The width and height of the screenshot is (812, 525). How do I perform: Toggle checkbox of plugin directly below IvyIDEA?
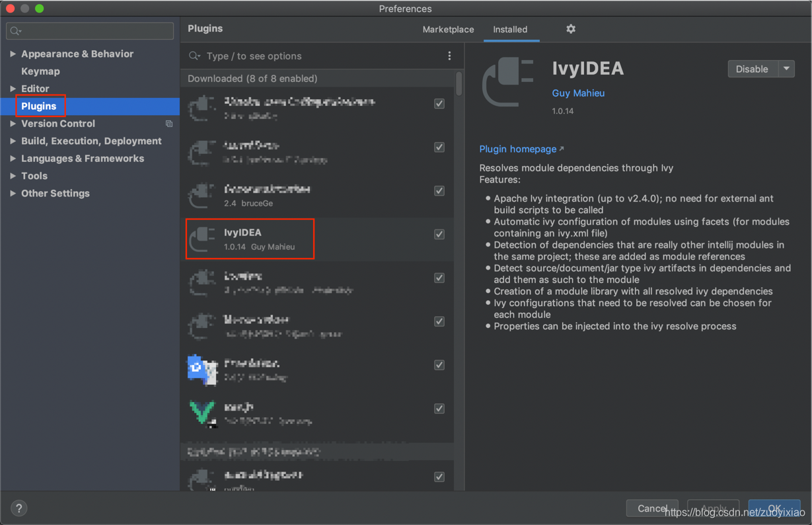coord(439,278)
